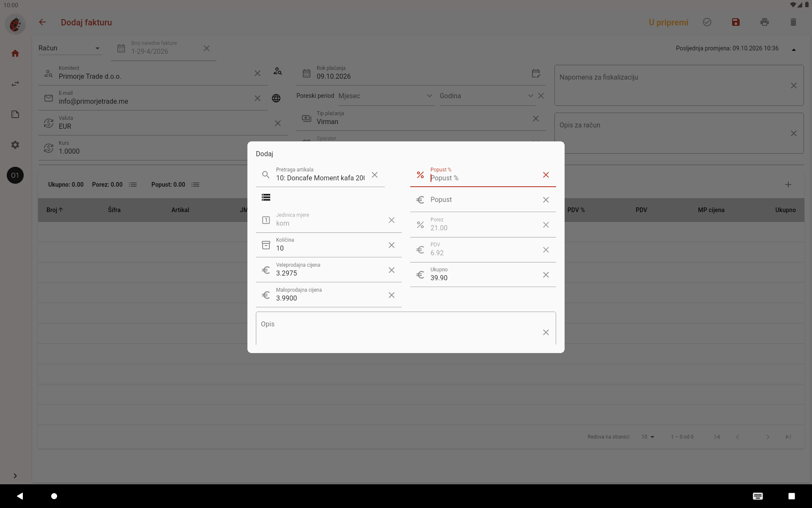Clear the Maloprodajna cijena field
Viewport: 812px width, 508px height.
coord(392,295)
